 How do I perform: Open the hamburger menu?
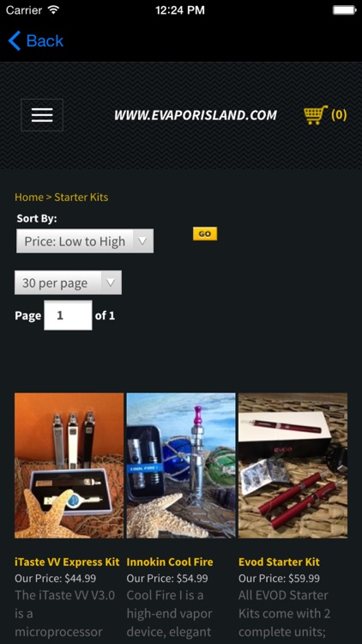42,115
